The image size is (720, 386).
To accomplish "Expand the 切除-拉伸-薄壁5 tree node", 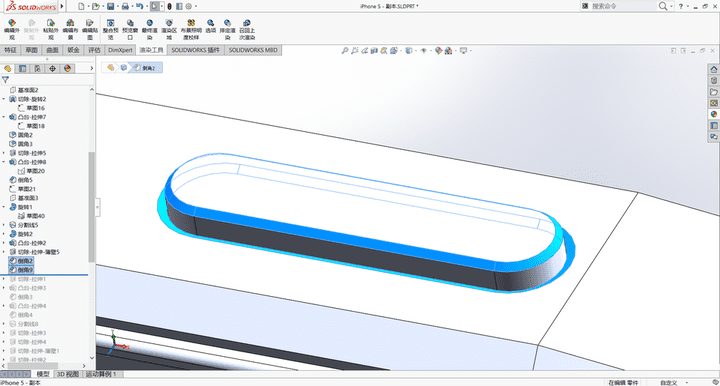I will tap(4, 252).
